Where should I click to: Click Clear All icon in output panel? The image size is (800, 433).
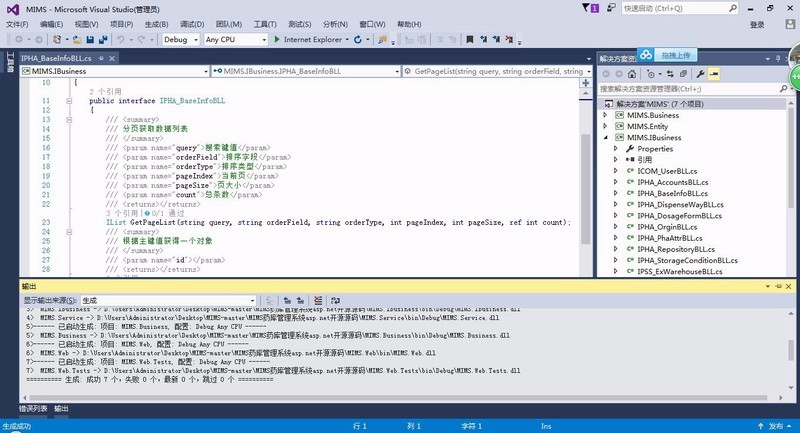coord(318,300)
